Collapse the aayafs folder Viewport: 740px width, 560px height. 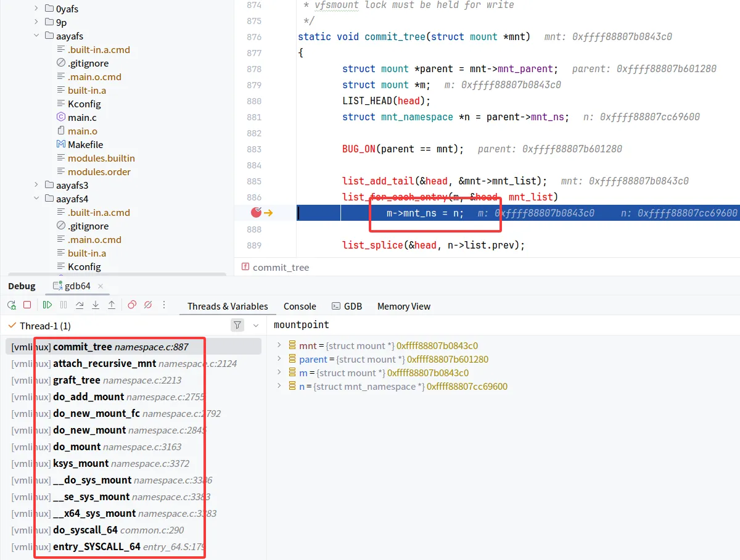click(x=36, y=36)
